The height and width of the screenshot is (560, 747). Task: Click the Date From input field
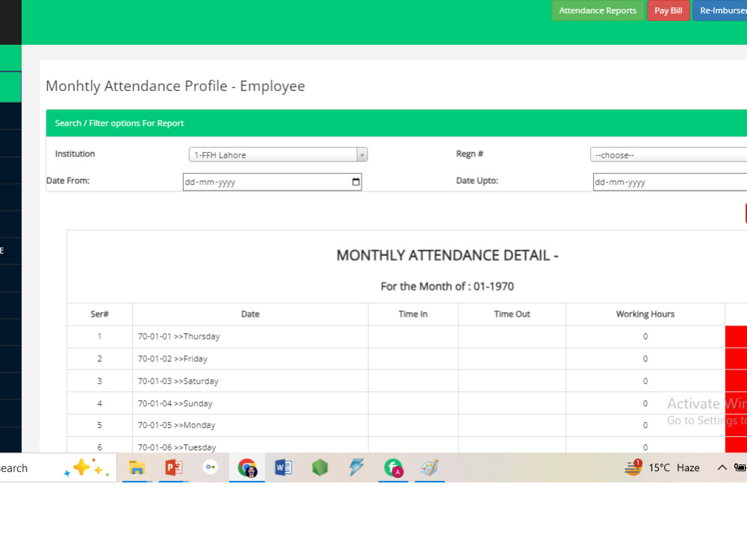272,182
